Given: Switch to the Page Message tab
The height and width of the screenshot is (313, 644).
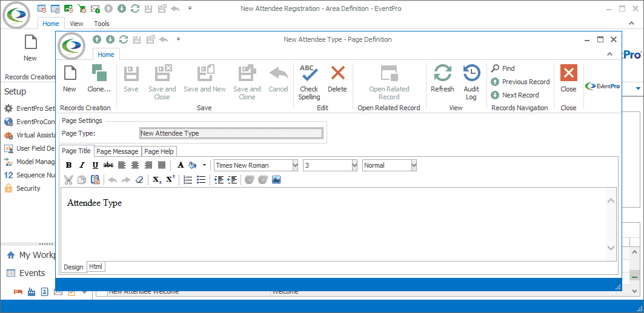Looking at the screenshot, I should click(x=118, y=151).
